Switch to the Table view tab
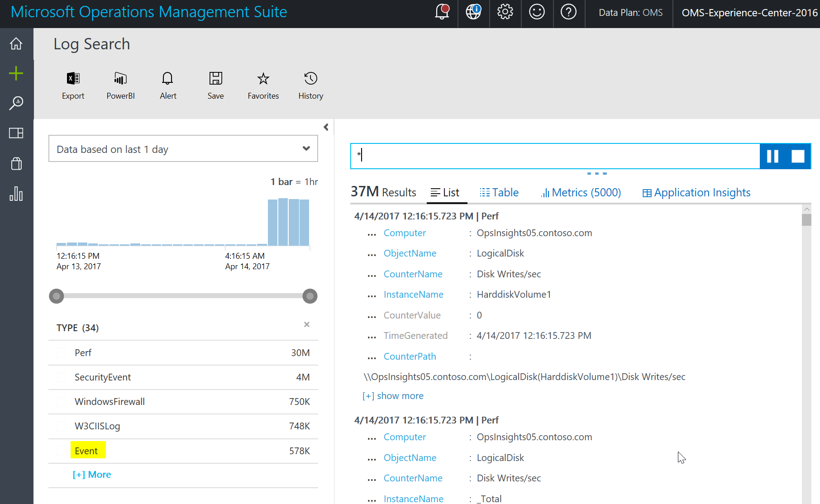This screenshot has width=820, height=504. click(x=499, y=193)
